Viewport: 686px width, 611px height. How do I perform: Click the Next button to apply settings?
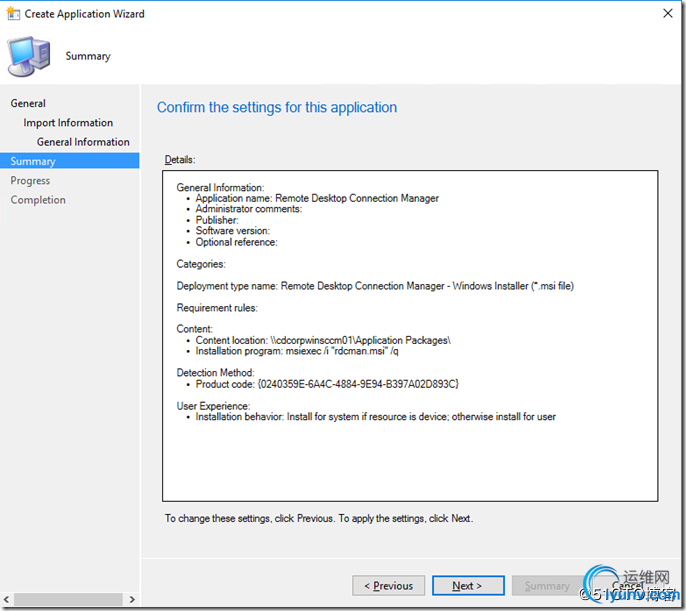coord(468,585)
